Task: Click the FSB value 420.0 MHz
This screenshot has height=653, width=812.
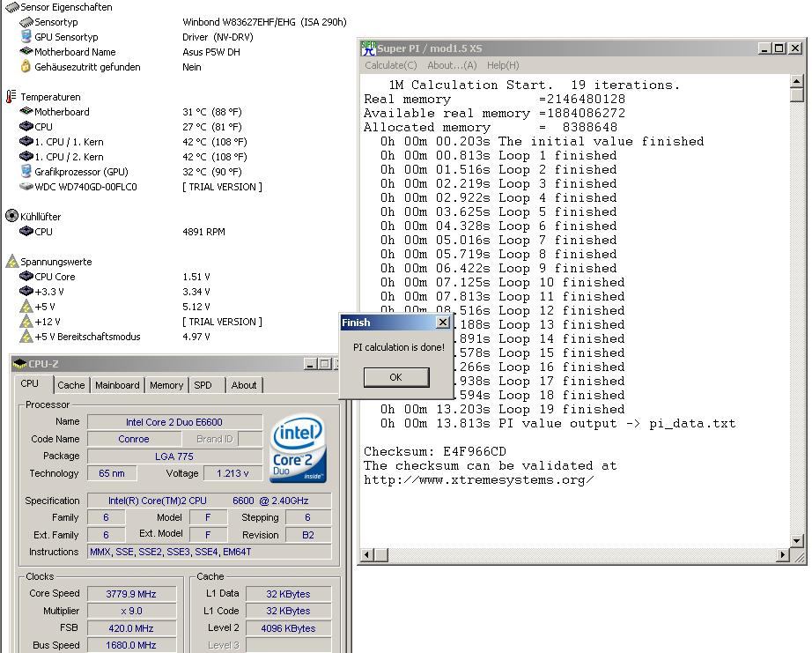Action: (x=131, y=628)
